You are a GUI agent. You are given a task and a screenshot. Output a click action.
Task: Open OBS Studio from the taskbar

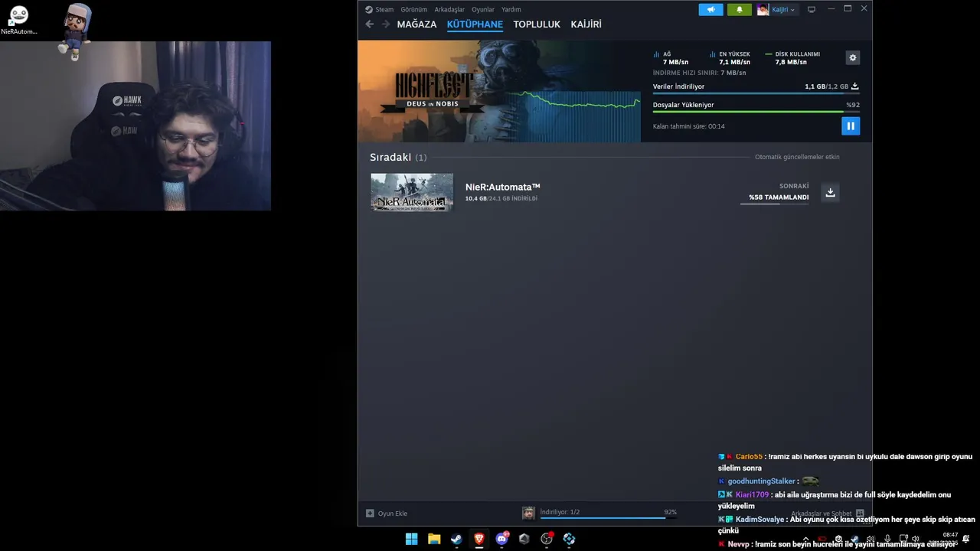click(x=547, y=539)
